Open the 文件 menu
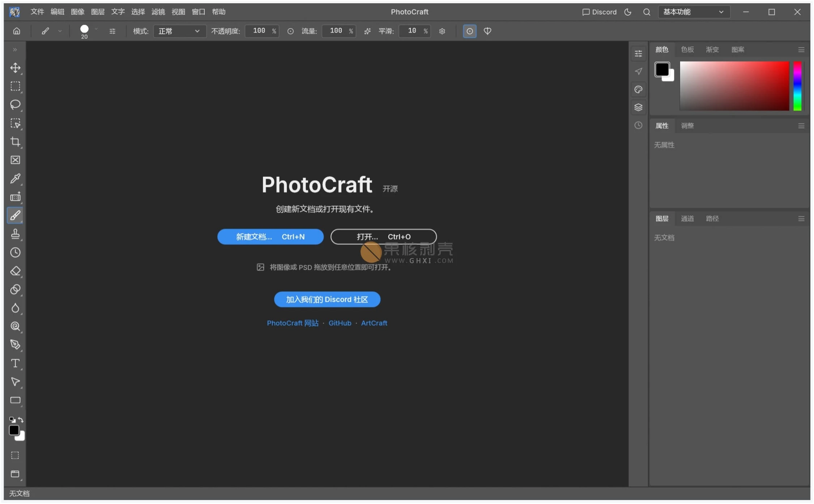This screenshot has height=504, width=814. point(37,12)
